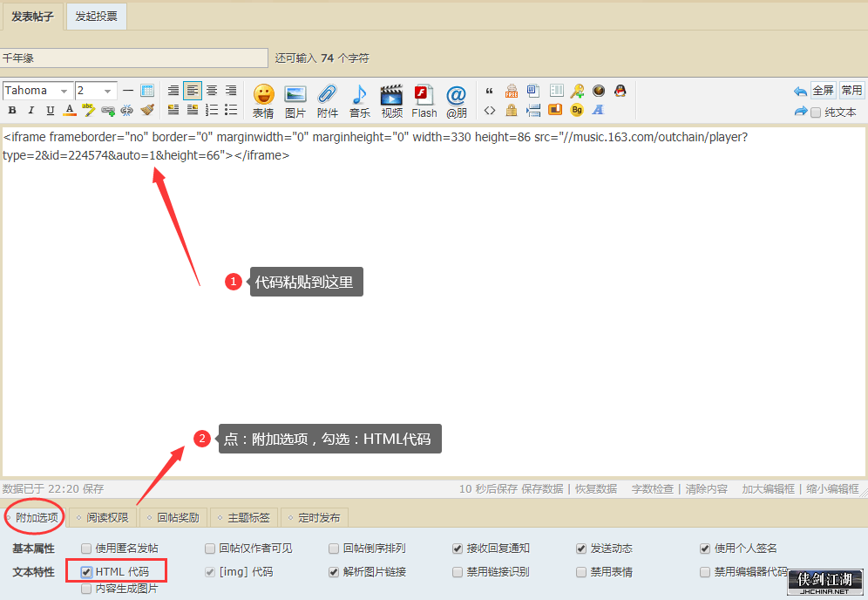Apply underline formatting

point(51,110)
